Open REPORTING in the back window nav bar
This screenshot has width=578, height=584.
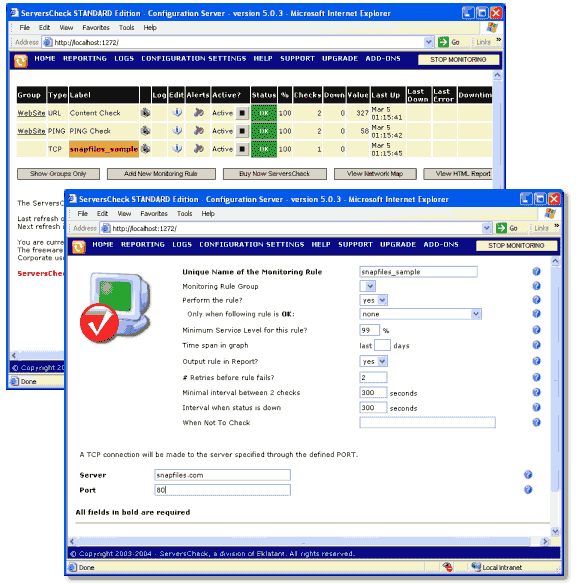coord(85,58)
